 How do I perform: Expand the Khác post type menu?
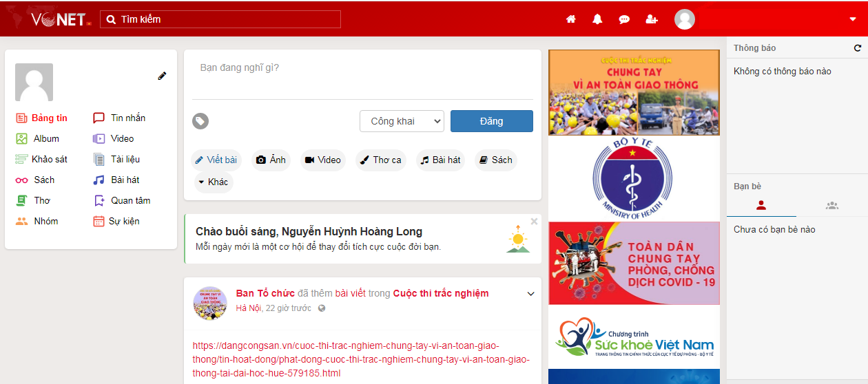212,182
